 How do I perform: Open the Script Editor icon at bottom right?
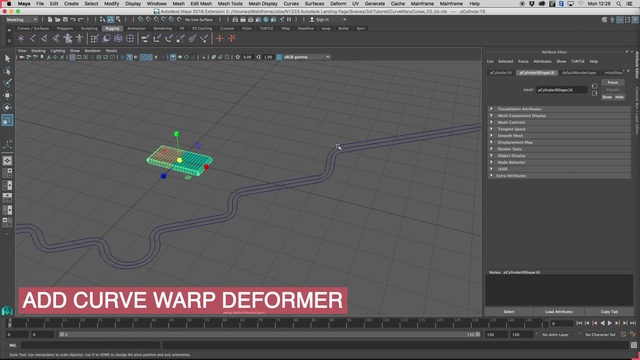tap(633, 345)
